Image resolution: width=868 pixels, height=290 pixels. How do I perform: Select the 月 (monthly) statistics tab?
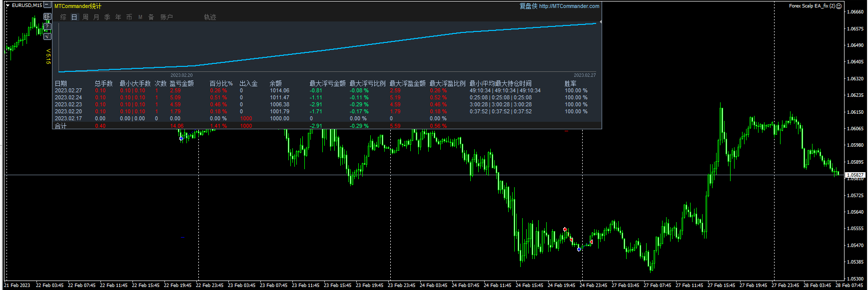coord(96,17)
